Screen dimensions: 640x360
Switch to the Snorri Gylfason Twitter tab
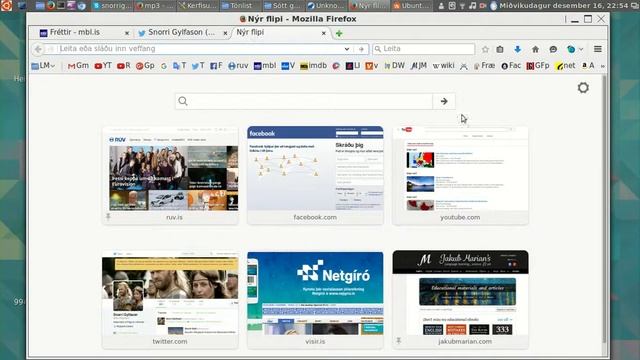(182, 33)
